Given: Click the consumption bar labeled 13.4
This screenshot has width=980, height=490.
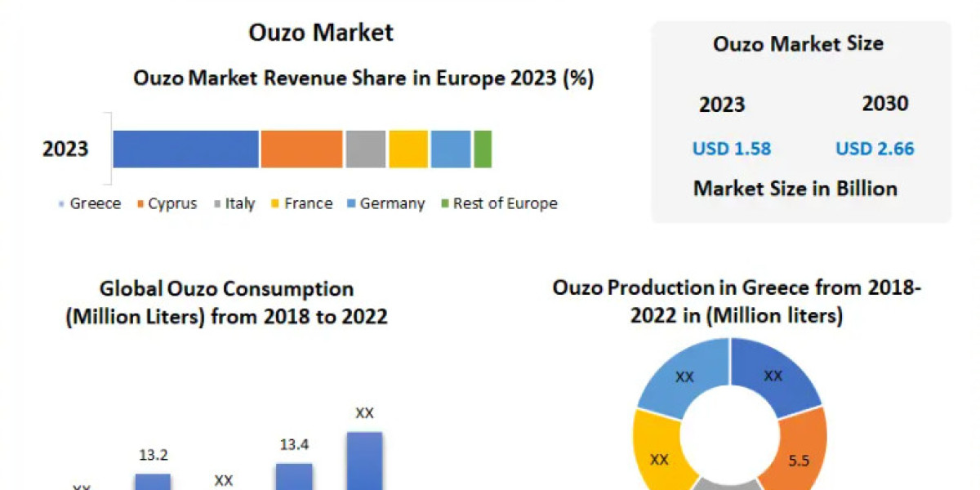Looking at the screenshot, I should (x=293, y=476).
